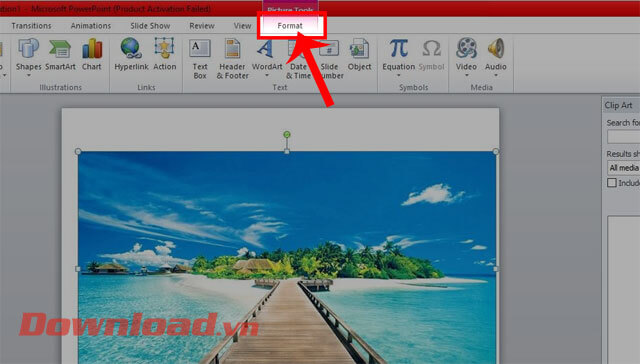This screenshot has width=640, height=364.
Task: Click the Action button icon
Action: (x=164, y=48)
